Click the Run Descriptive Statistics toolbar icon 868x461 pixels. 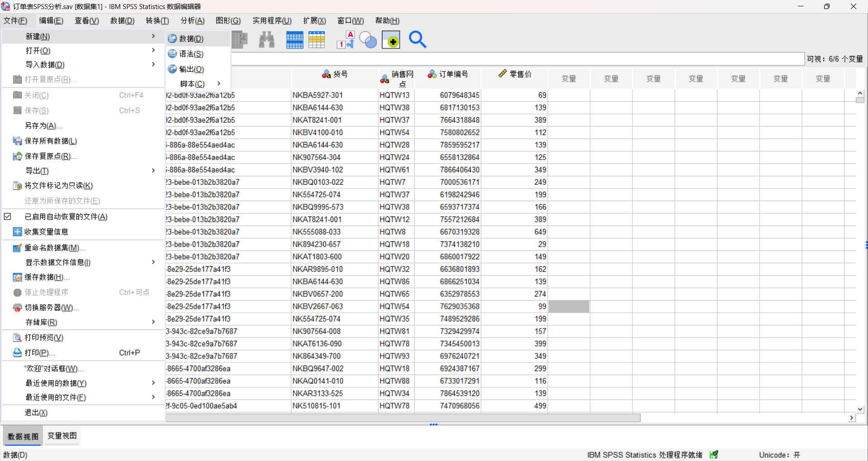pos(240,40)
